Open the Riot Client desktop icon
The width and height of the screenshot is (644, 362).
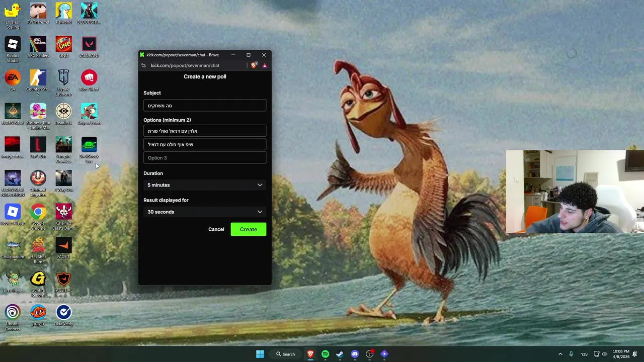[x=89, y=80]
